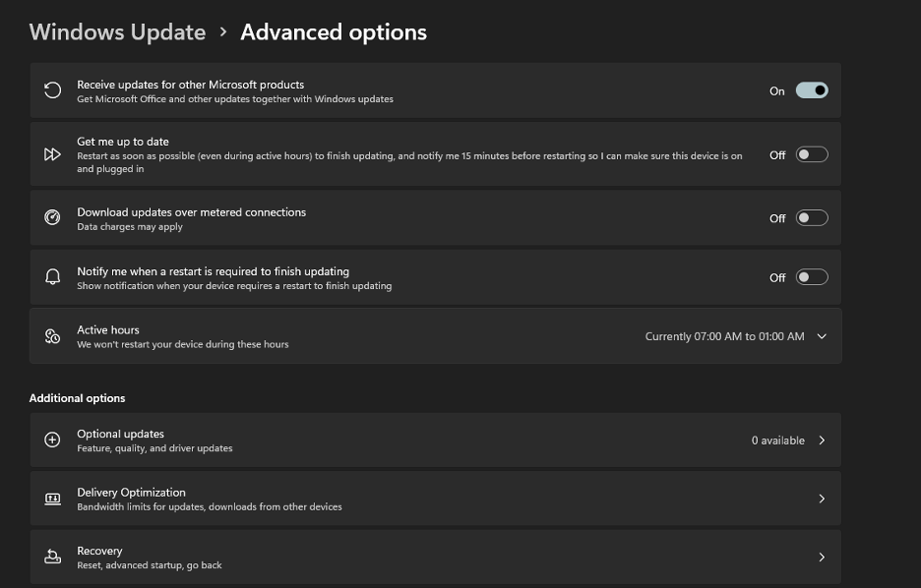Click the Get me up to date title
The image size is (921, 588).
coord(123,142)
